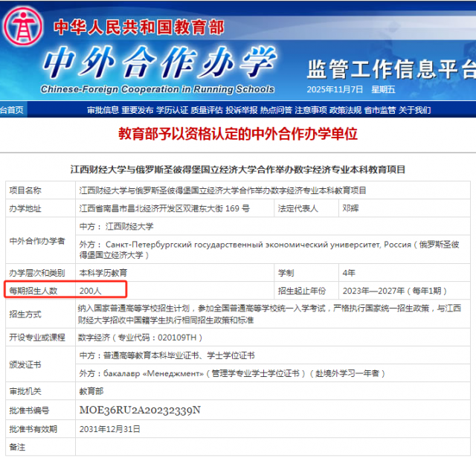476x458 pixels.
Task: Select 学历认证 in the navigation bar
Action: (x=172, y=110)
